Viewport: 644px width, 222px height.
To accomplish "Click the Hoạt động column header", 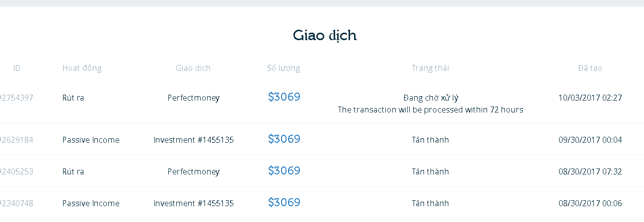I will pos(82,68).
